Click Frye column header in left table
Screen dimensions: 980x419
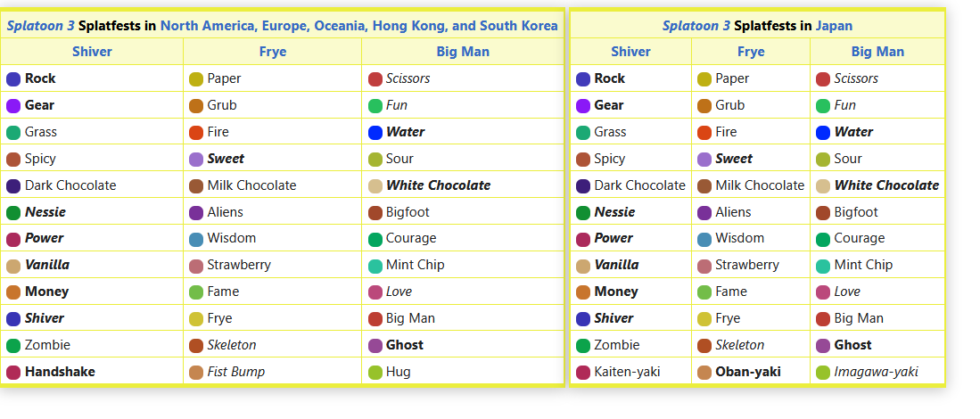pyautogui.click(x=273, y=52)
